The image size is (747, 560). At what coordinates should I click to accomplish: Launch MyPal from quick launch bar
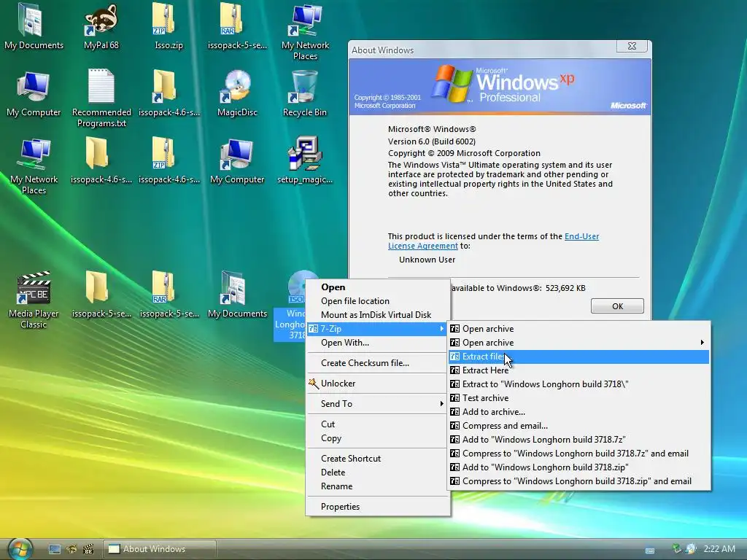coord(71,549)
